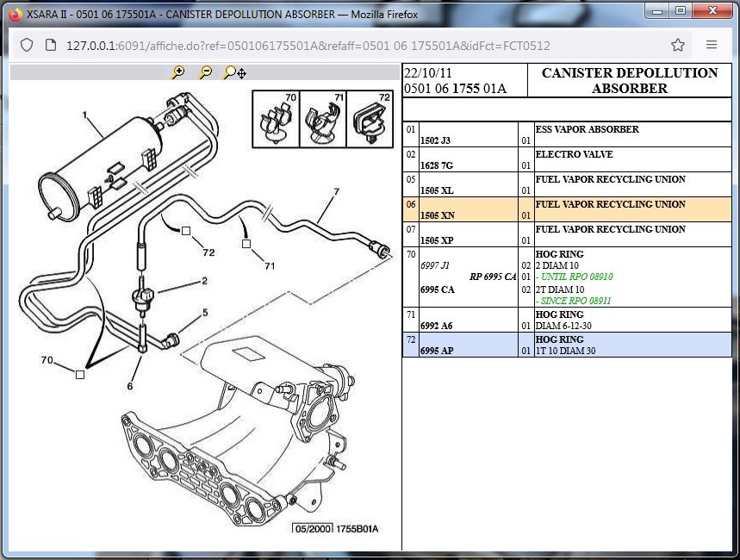This screenshot has height=560, width=740.
Task: Click row number 06 in table
Action: (x=411, y=204)
